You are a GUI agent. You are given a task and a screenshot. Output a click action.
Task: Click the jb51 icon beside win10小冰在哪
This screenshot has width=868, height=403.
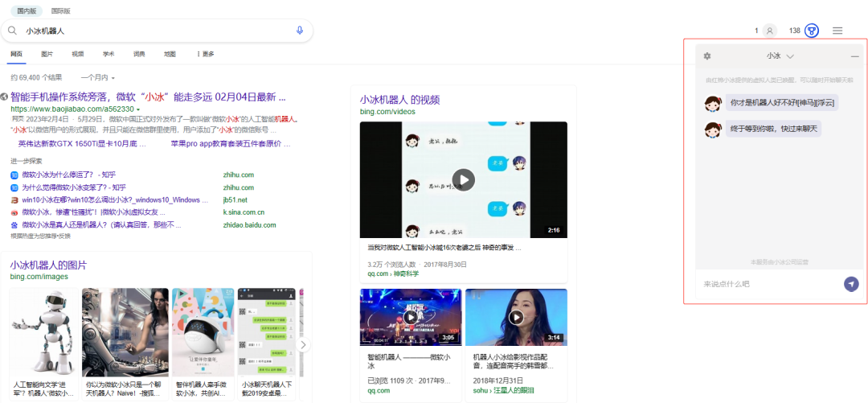coord(14,200)
